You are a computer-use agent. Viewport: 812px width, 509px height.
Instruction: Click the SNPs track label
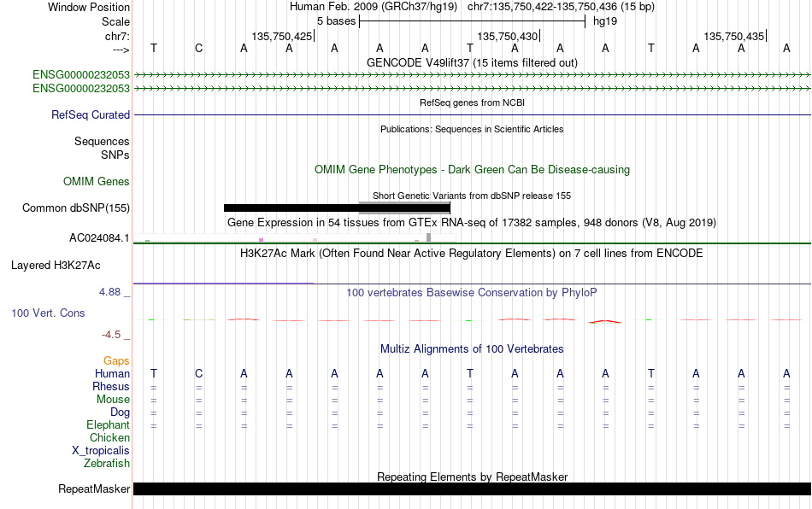(115, 155)
